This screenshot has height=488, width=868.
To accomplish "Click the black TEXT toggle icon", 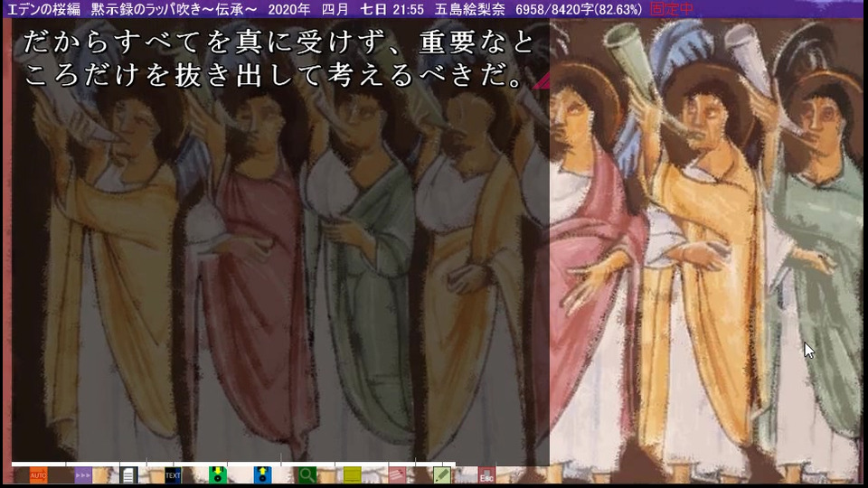I will click(x=173, y=475).
